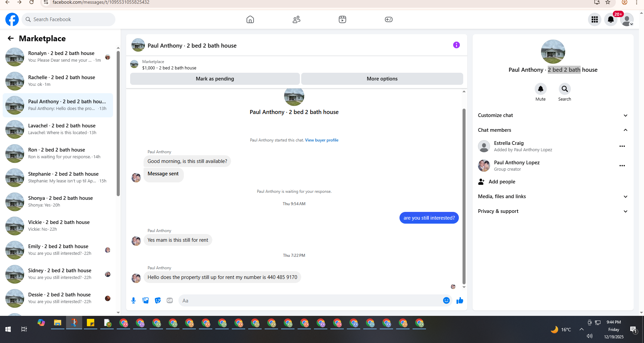
Task: Open Marketplace listing $1,000 2 bed 2 bath
Action: coord(169,68)
